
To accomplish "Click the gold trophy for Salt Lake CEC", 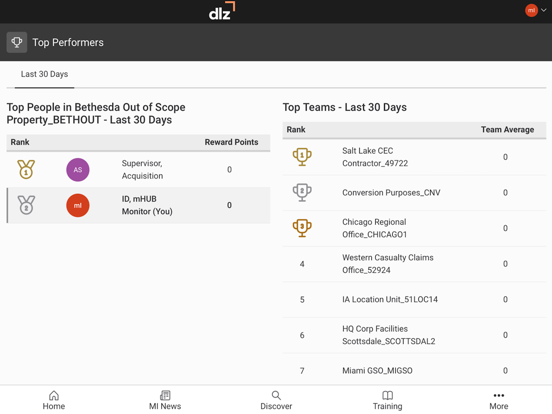I will point(302,157).
